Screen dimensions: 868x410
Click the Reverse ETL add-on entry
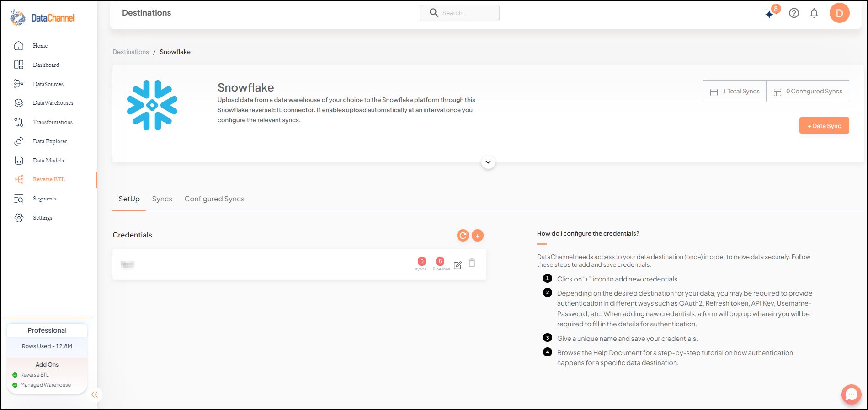pyautogui.click(x=34, y=375)
